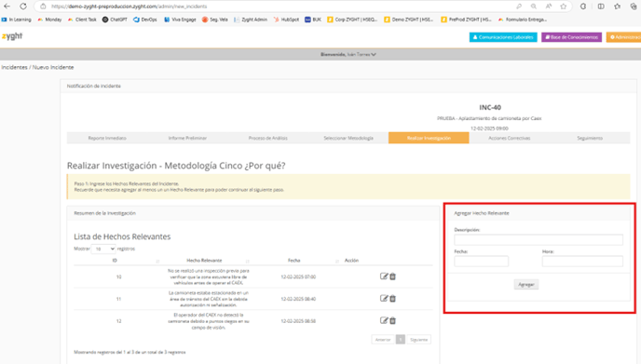Delete relevant fact with ID 12
Screen dimensions: 641x364
[393, 320]
